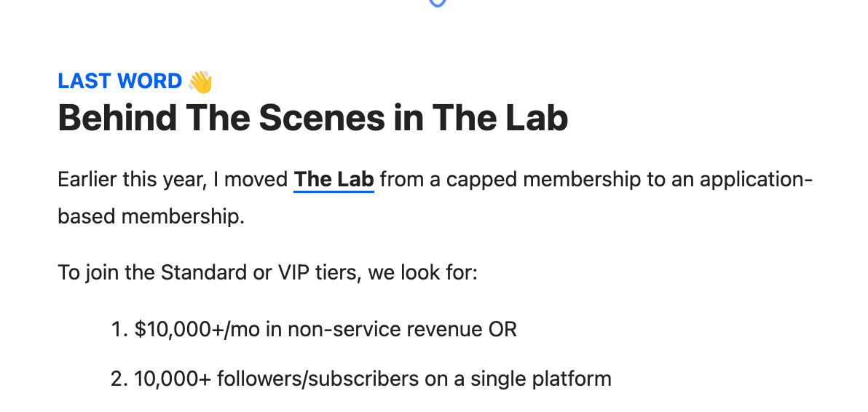
Task: Click the waving hand emoji
Action: pos(200,82)
